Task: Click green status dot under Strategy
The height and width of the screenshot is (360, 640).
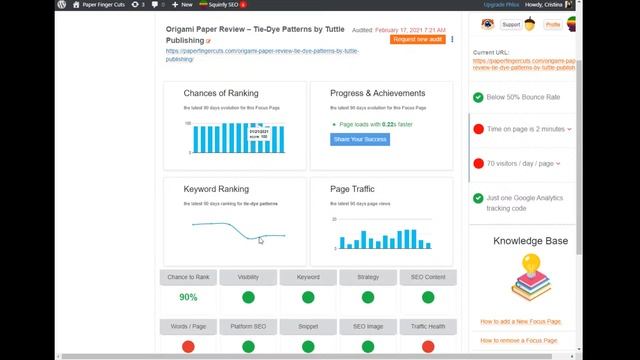Action: 368,297
